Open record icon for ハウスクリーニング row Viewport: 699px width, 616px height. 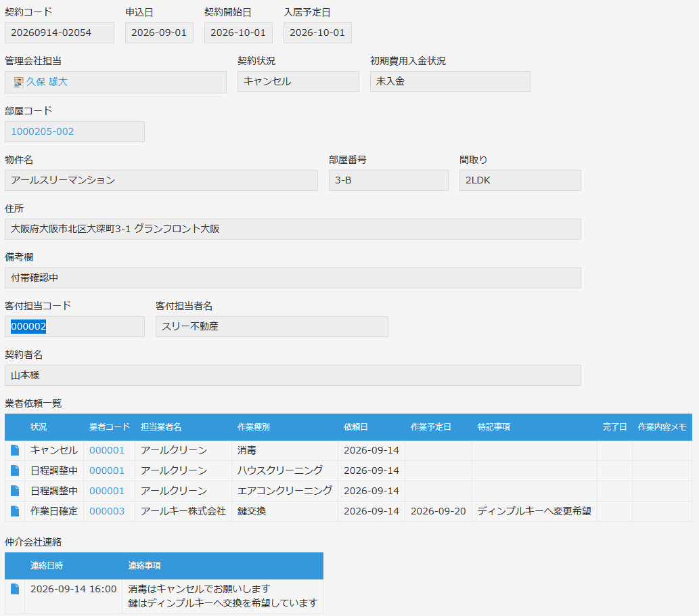coord(15,470)
